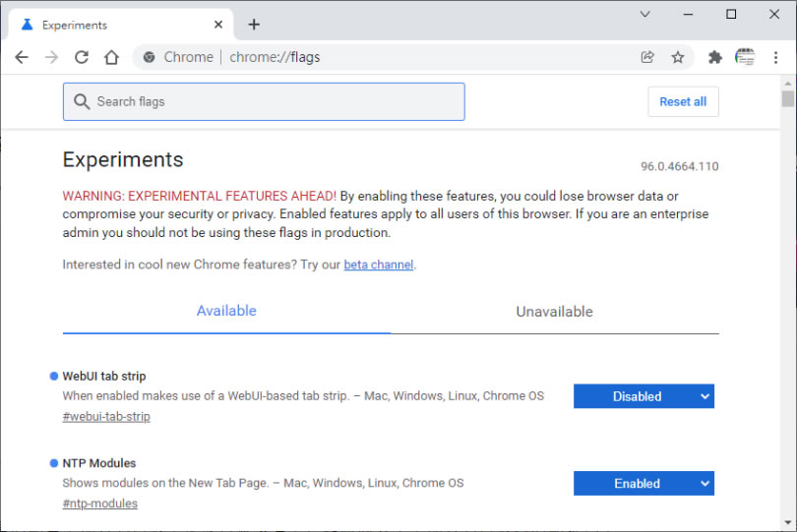797x532 pixels.
Task: Click the page scrollbar down arrow
Action: 788,522
